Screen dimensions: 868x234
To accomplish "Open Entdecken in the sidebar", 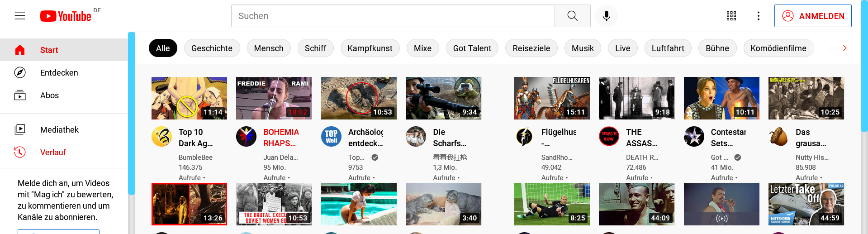I will [64, 72].
